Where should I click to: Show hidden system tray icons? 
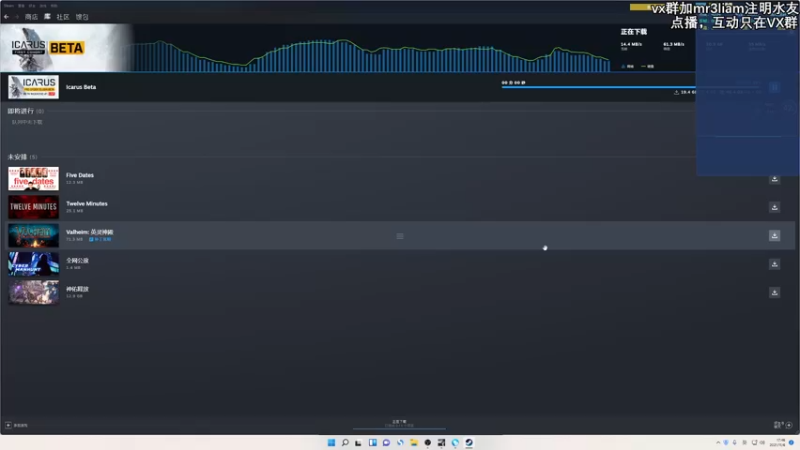click(x=718, y=443)
